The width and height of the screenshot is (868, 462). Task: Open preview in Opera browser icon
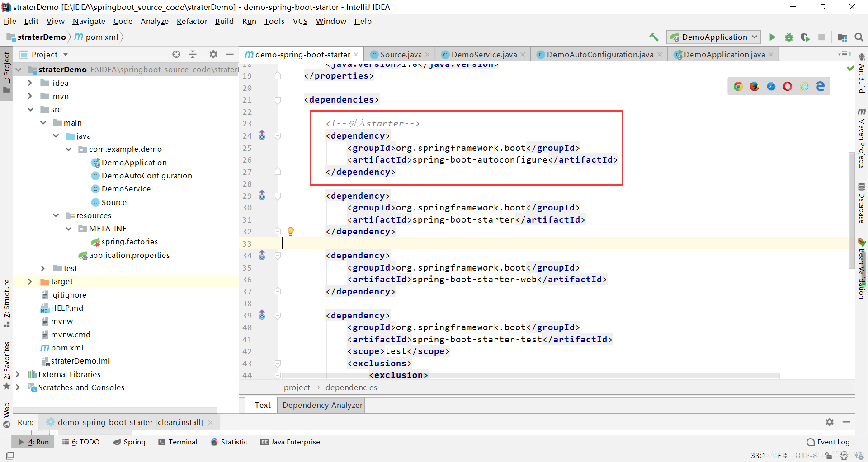[x=788, y=86]
